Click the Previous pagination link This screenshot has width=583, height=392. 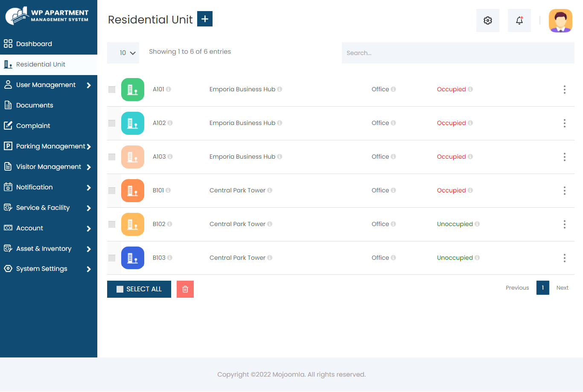coord(517,288)
